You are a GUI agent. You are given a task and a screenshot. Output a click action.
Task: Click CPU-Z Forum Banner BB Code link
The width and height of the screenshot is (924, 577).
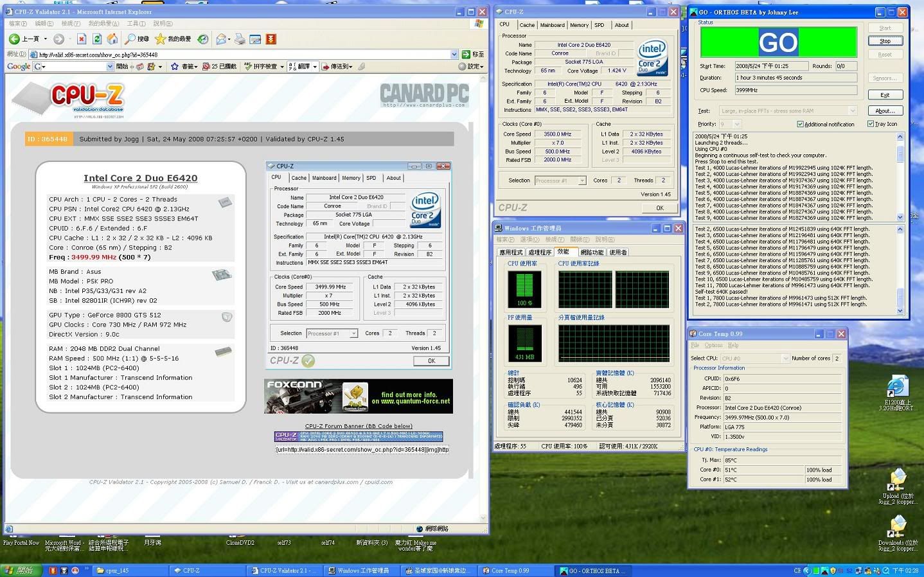pos(359,426)
